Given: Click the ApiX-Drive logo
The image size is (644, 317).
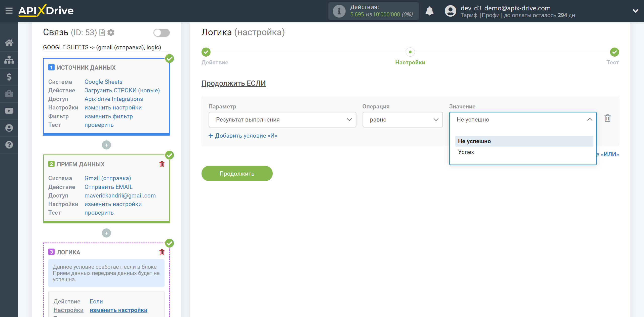Looking at the screenshot, I should [46, 11].
